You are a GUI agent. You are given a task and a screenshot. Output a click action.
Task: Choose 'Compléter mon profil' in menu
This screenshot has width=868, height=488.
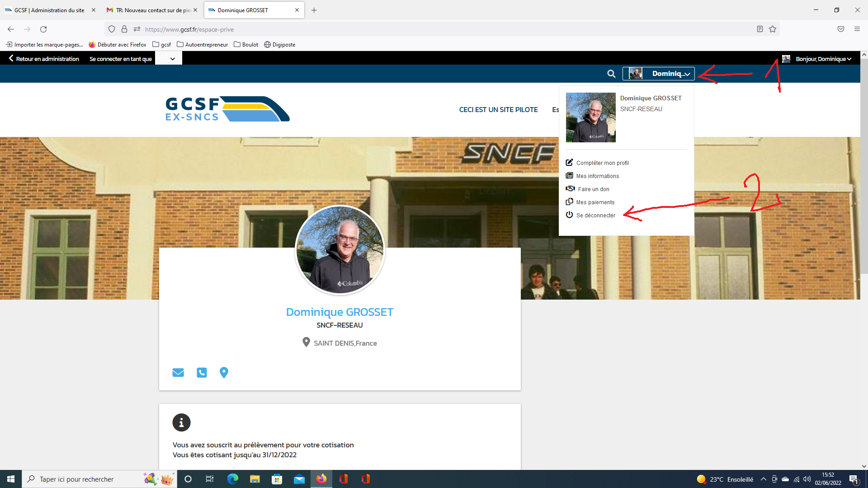click(602, 163)
